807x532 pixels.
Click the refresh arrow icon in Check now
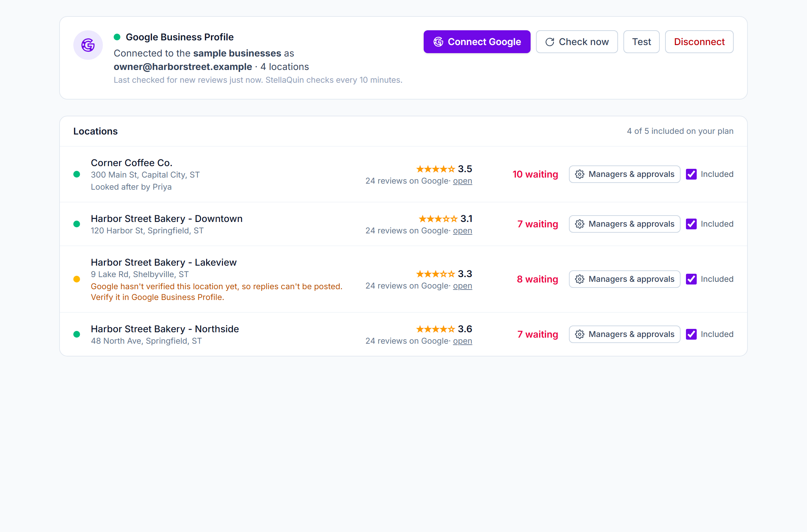click(x=549, y=42)
